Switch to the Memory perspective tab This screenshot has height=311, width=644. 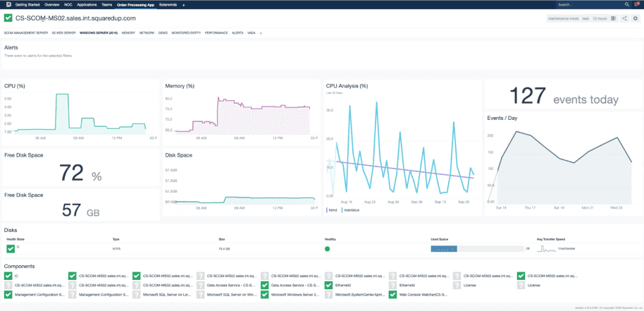[x=128, y=33]
